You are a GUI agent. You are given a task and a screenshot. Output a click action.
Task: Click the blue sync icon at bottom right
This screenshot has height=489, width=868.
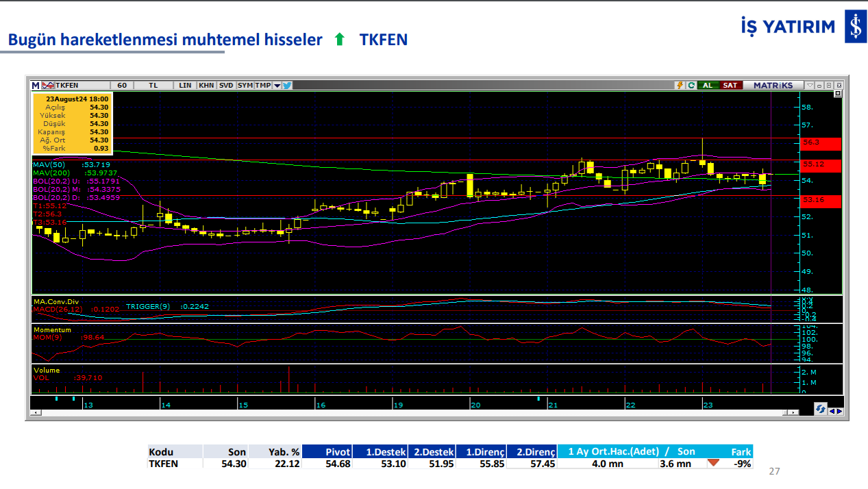point(820,410)
